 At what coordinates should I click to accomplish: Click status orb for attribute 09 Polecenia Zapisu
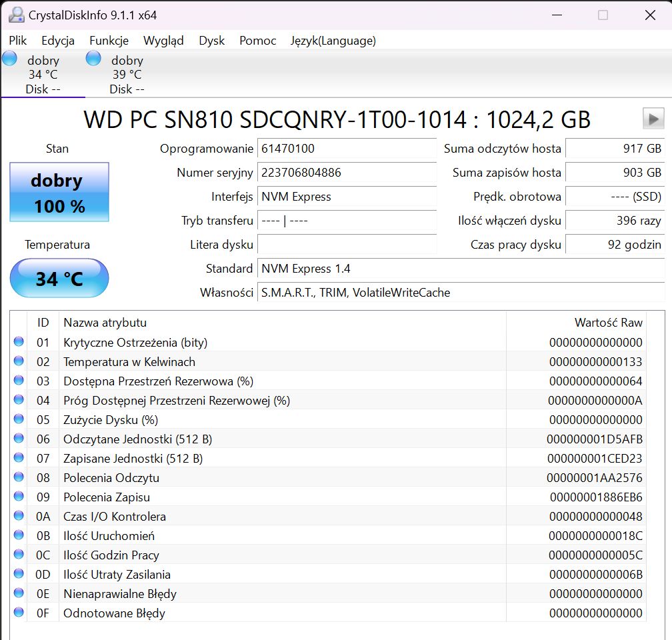coord(19,496)
